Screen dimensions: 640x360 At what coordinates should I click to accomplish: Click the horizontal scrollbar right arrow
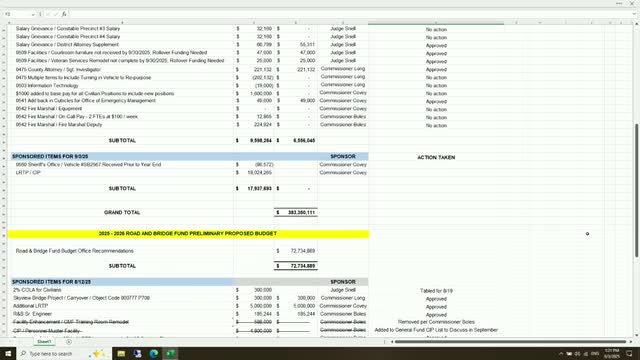click(x=631, y=342)
